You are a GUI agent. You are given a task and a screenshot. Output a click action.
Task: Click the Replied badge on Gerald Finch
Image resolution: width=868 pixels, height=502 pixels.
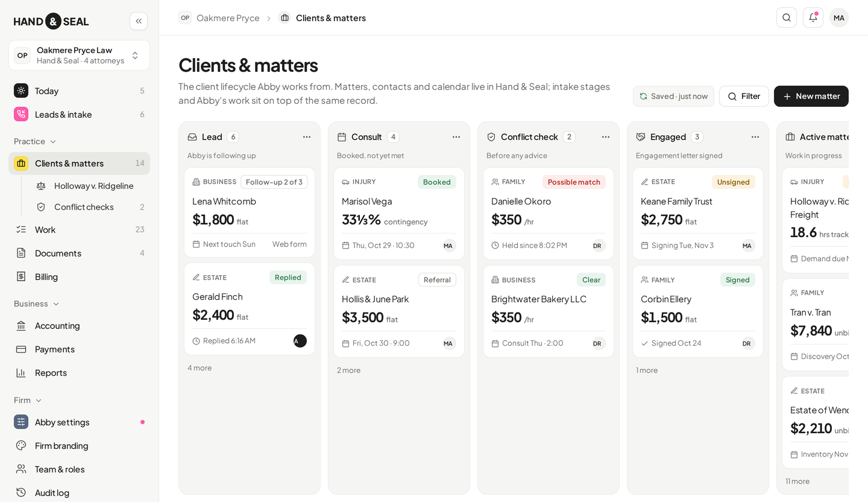[288, 278]
